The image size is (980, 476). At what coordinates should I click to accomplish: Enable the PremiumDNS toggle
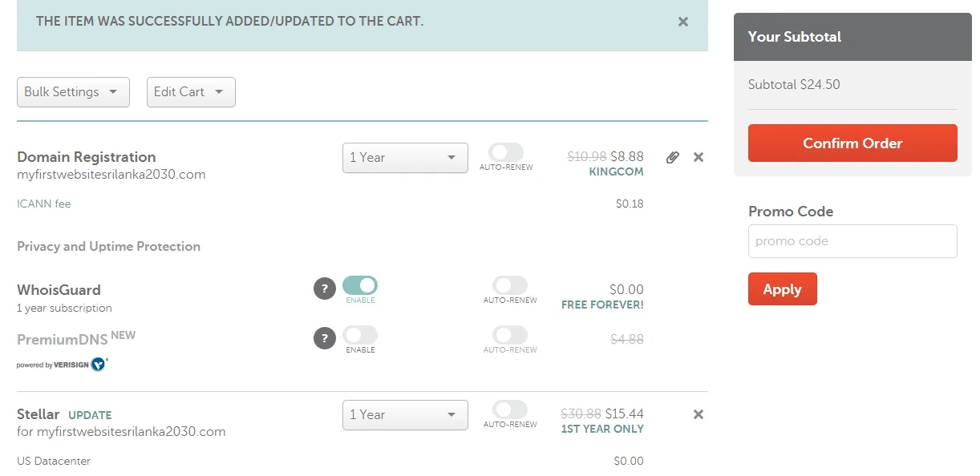click(360, 334)
